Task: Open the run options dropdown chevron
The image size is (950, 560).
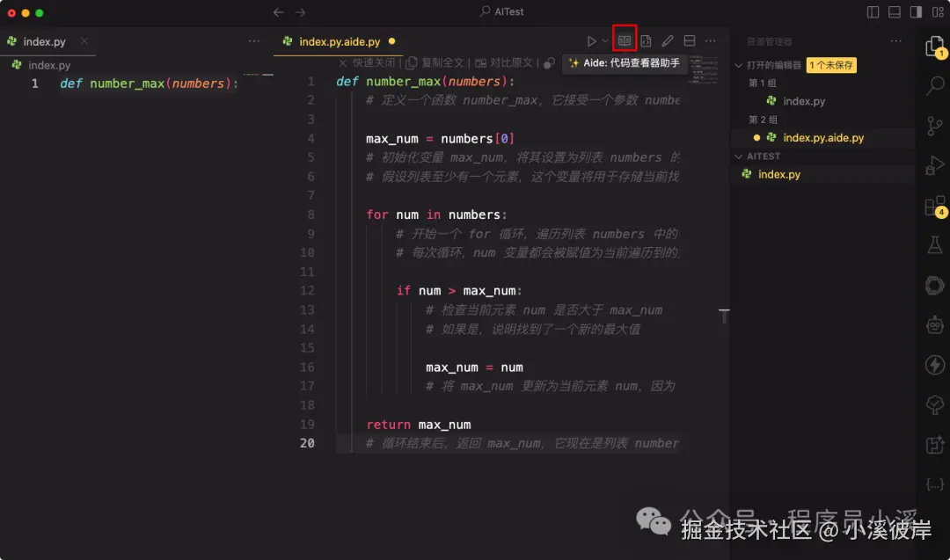Action: click(606, 40)
